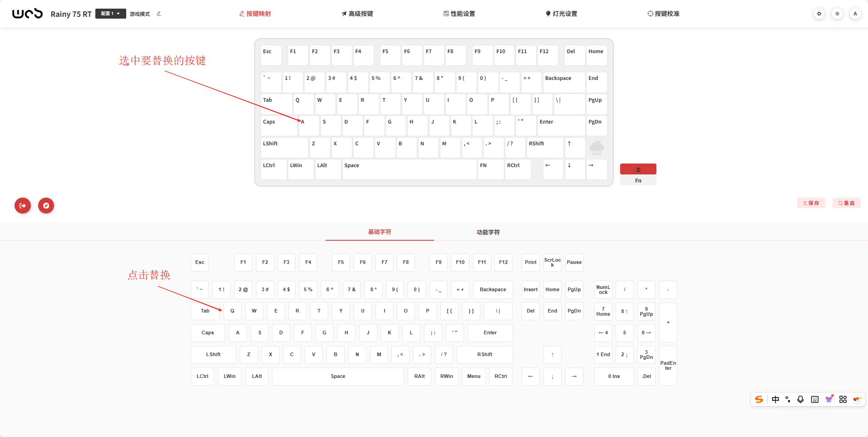Open the skin shirt icon in IME bar

(x=829, y=399)
